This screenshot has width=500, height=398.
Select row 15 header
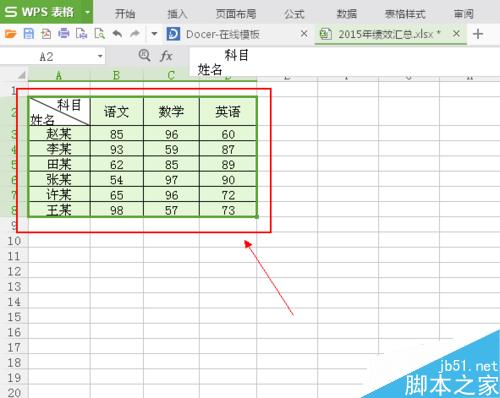(14, 317)
